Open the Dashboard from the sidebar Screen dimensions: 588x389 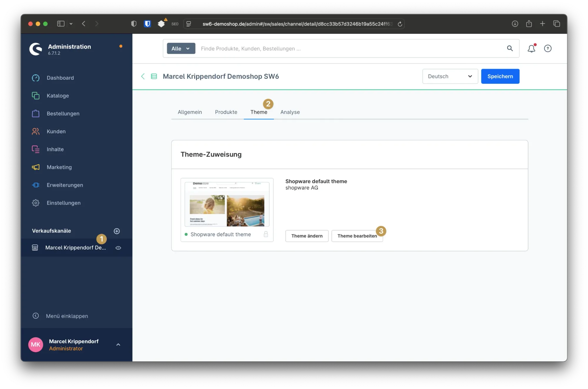60,78
